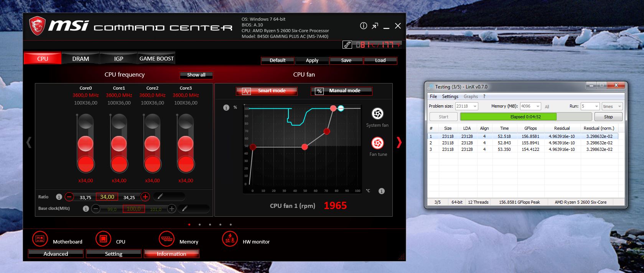
Task: Open the File menu in LinX
Action: pos(433,96)
